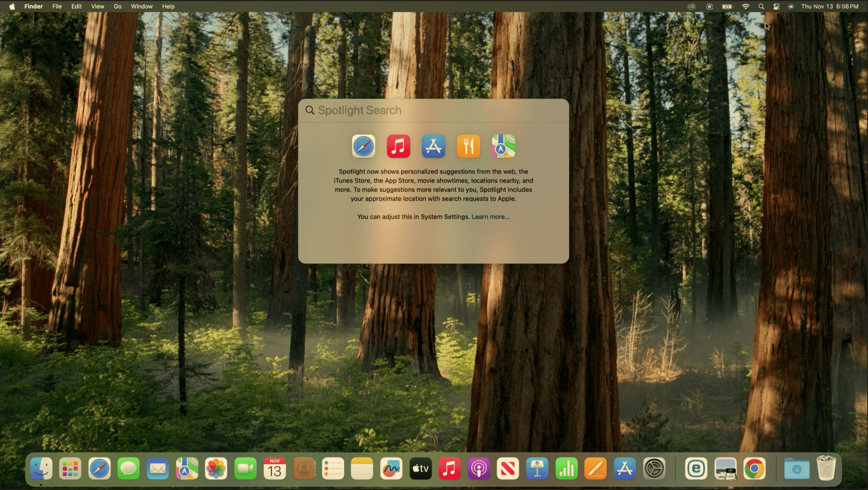Screen dimensions: 868x490
Task: Click the Wi-Fi status icon
Action: click(x=745, y=6)
